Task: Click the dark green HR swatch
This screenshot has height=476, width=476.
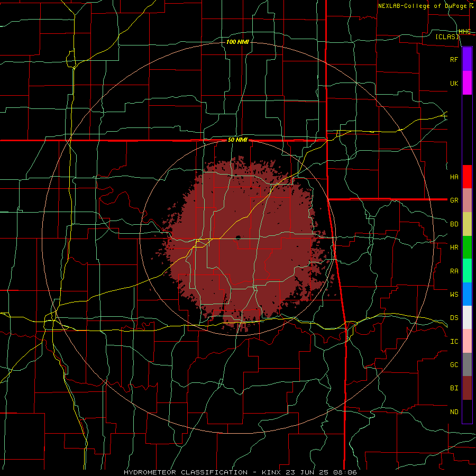Action: click(x=467, y=247)
